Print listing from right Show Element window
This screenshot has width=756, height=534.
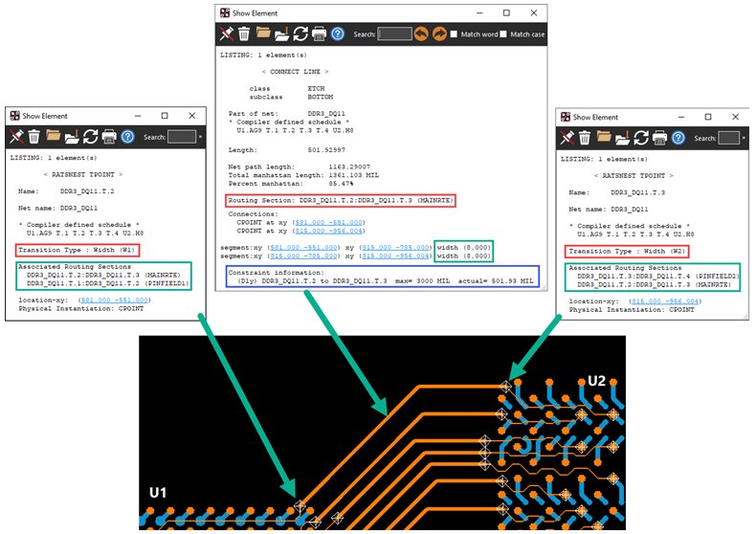[659, 139]
